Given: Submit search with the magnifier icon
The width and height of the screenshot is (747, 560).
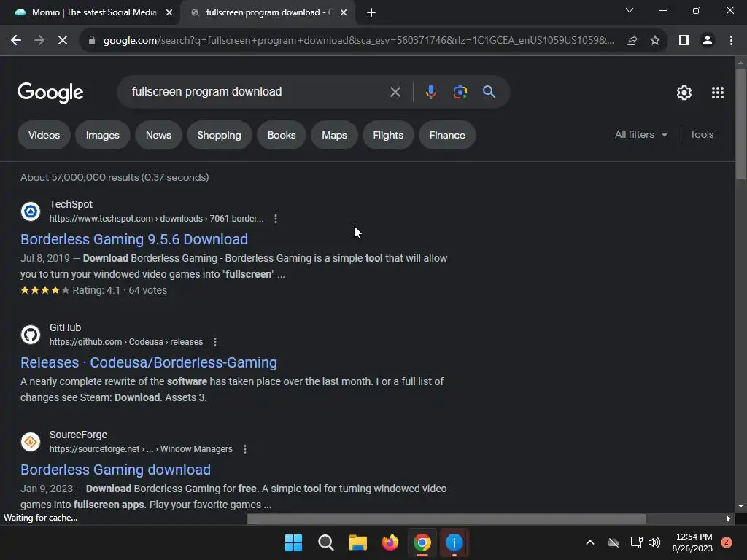Looking at the screenshot, I should (x=489, y=92).
